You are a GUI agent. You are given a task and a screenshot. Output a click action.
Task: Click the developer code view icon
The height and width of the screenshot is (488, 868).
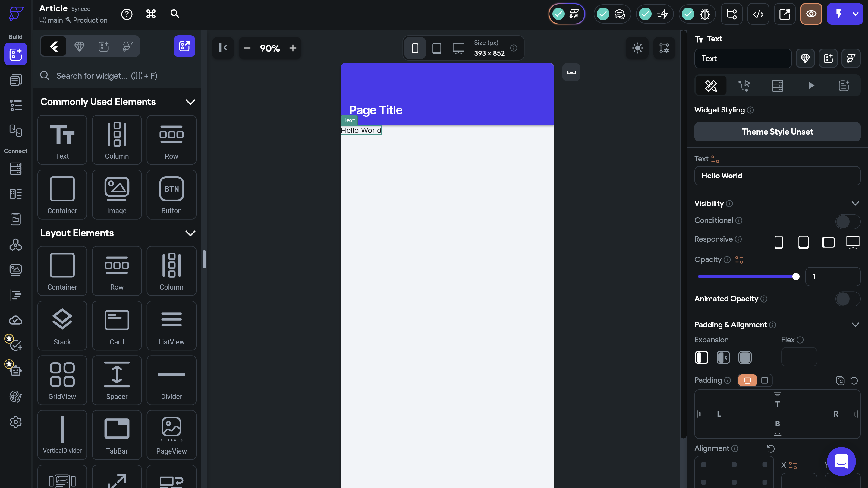point(758,14)
